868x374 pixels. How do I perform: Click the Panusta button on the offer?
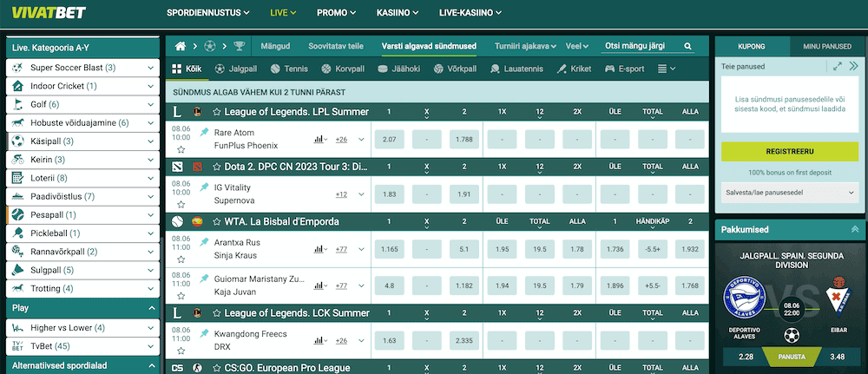tap(790, 357)
